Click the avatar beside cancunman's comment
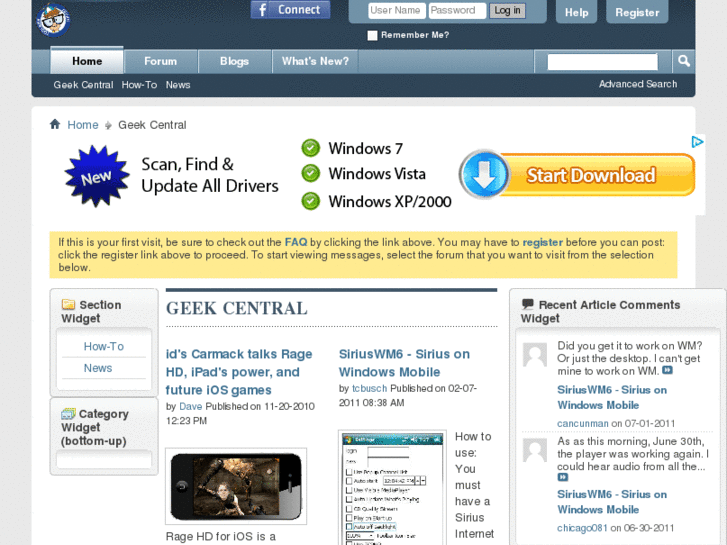This screenshot has width=727, height=545. [535, 355]
